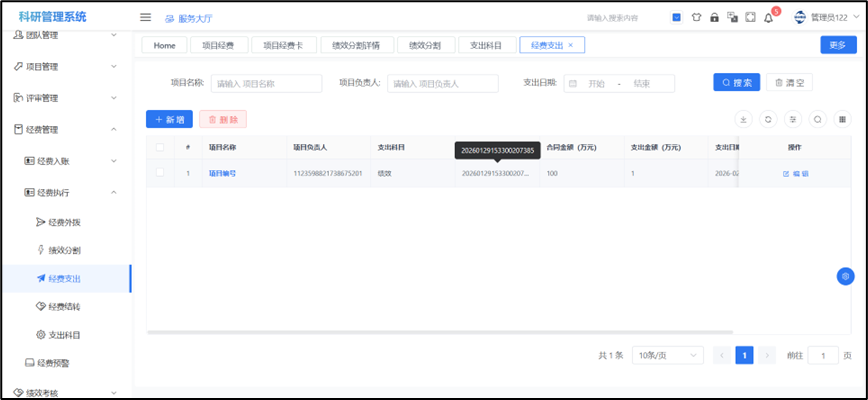Click the shirt theme icon
Viewport: 868px width, 400px height.
point(696,18)
